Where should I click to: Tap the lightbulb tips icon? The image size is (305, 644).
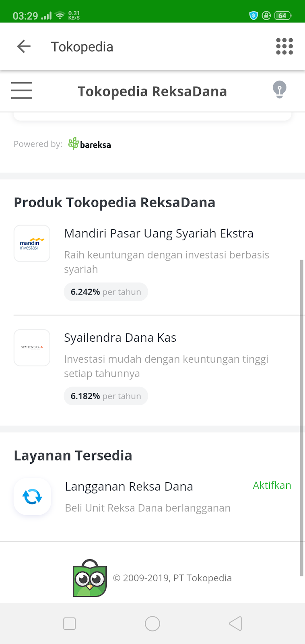[279, 89]
